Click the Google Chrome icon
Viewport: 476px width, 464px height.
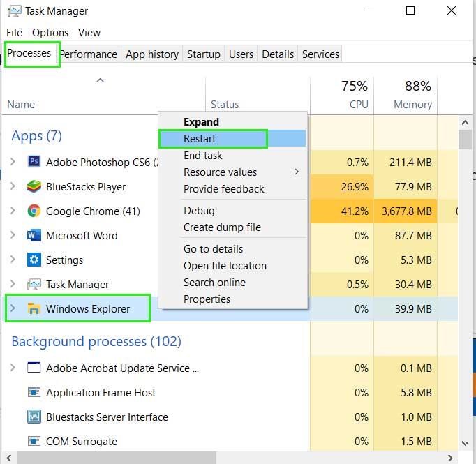[34, 211]
